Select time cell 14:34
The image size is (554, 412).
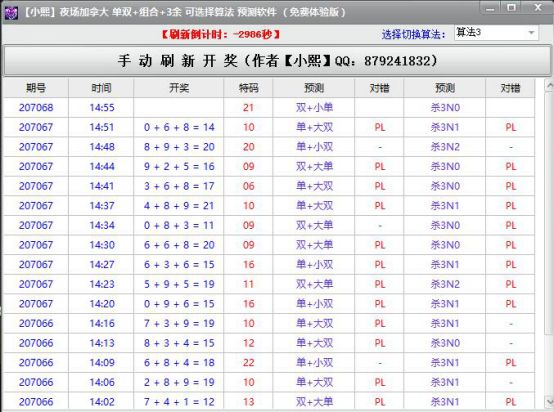click(102, 225)
